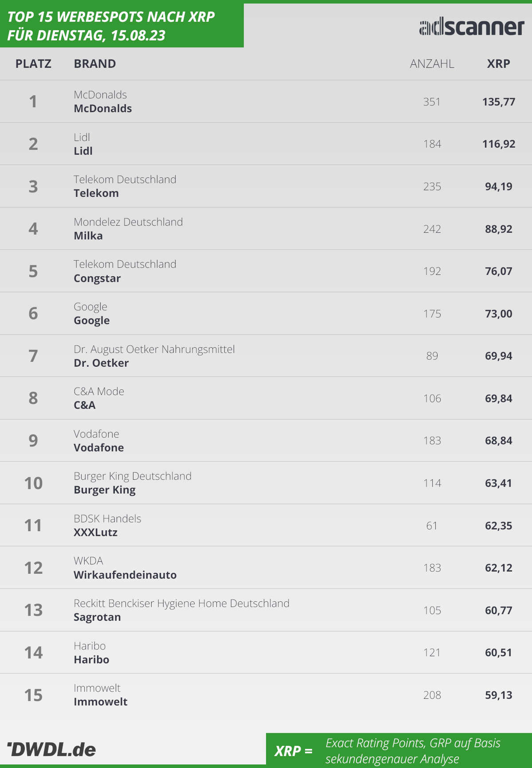Click the BRAND column header
Screen dimensions: 532x768
tap(95, 64)
